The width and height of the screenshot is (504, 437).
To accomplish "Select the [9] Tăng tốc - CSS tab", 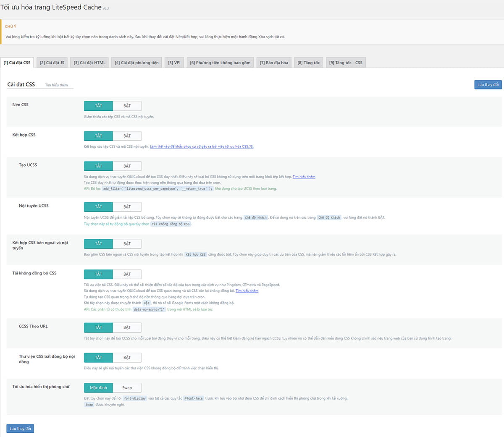I will 346,63.
